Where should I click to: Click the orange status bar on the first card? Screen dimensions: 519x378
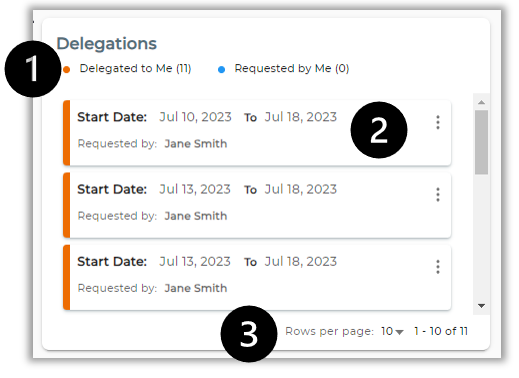(x=66, y=133)
